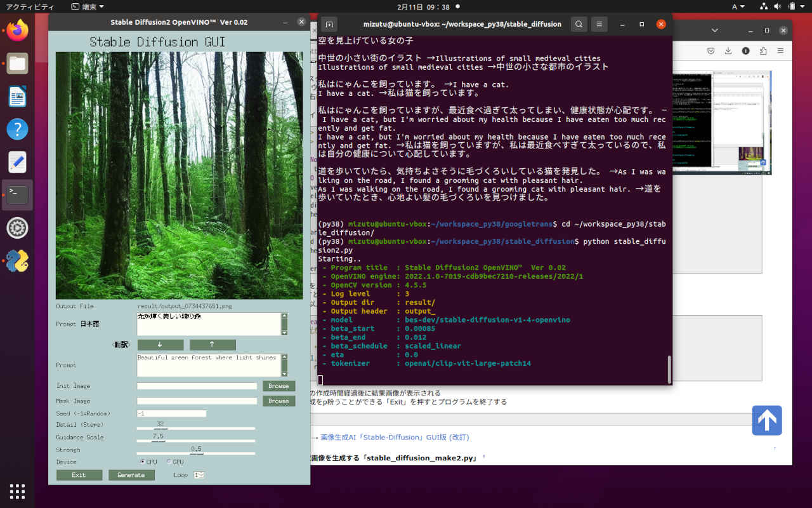The height and width of the screenshot is (508, 812).
Task: Click the Seed input field
Action: pyautogui.click(x=171, y=413)
